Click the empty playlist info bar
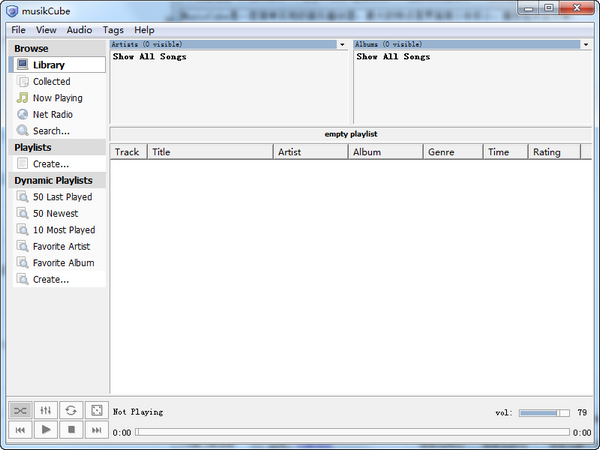 pos(351,134)
